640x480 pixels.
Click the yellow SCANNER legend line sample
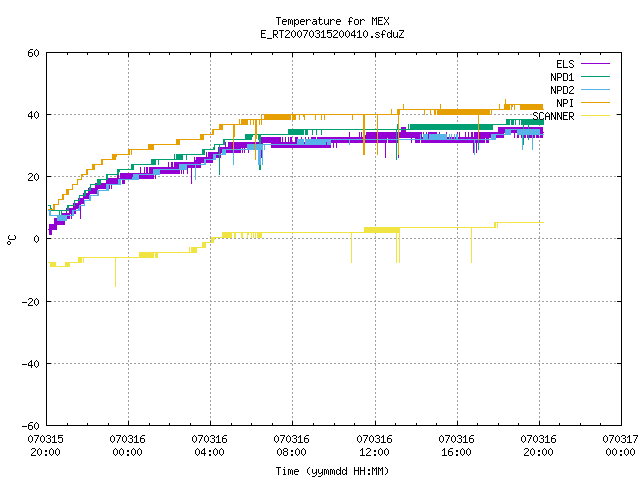pos(595,116)
